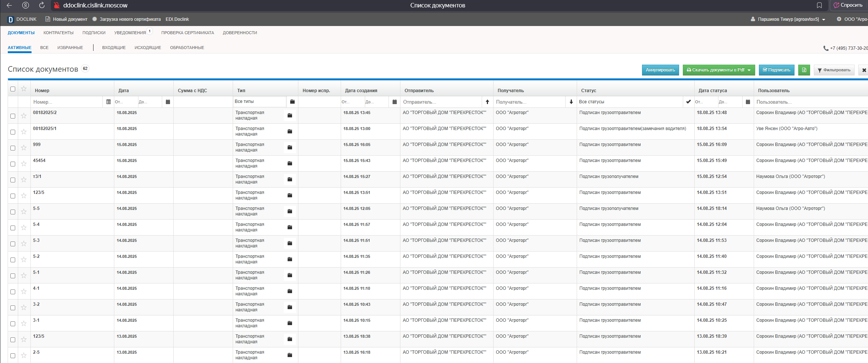
Task: Open the Контрагенты tab
Action: click(58, 33)
